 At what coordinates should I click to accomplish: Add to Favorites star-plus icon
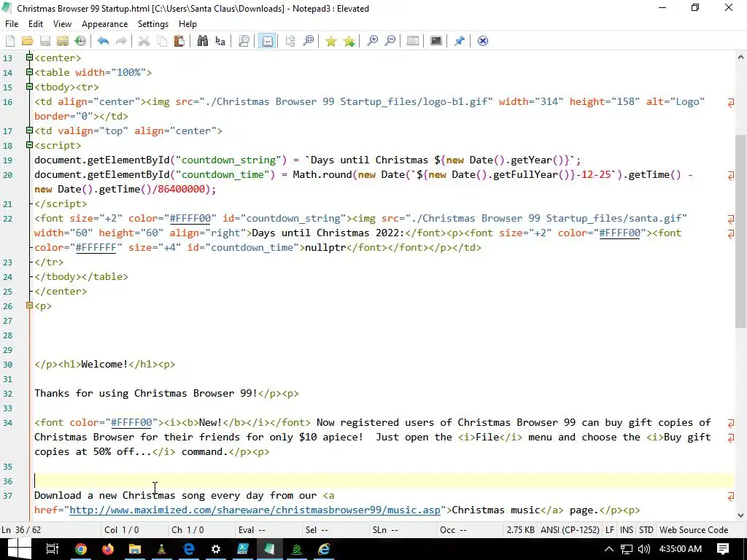tap(349, 41)
